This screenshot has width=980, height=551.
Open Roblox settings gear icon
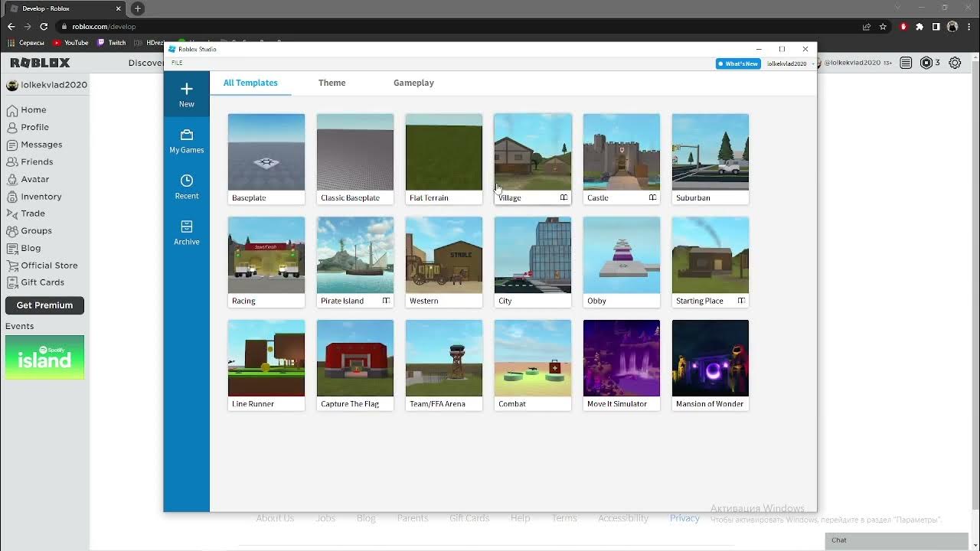coord(955,63)
